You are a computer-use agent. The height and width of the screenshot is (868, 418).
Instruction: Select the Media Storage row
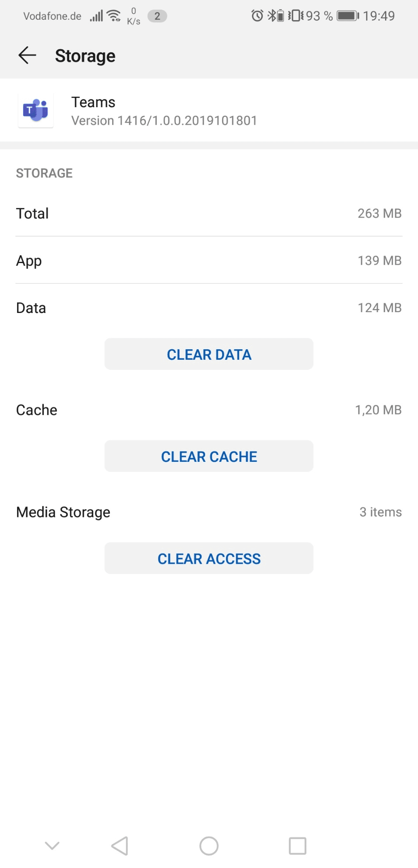coord(209,512)
